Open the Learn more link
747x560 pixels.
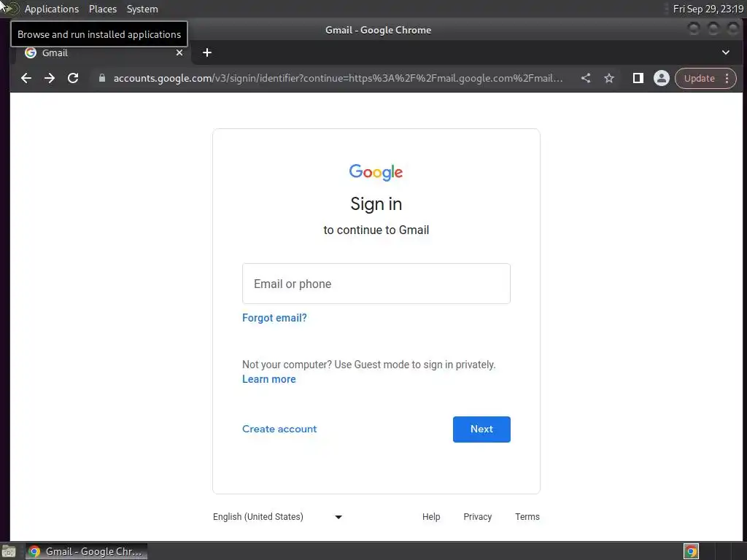coord(268,379)
